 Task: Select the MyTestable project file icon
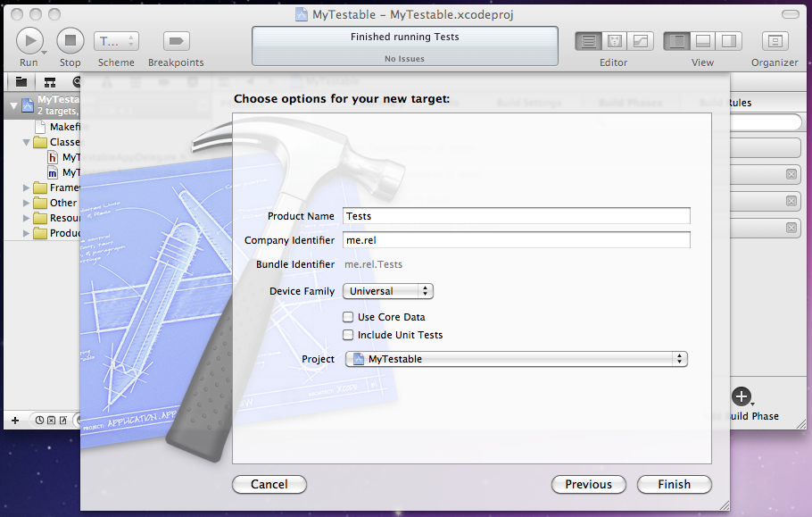27,105
